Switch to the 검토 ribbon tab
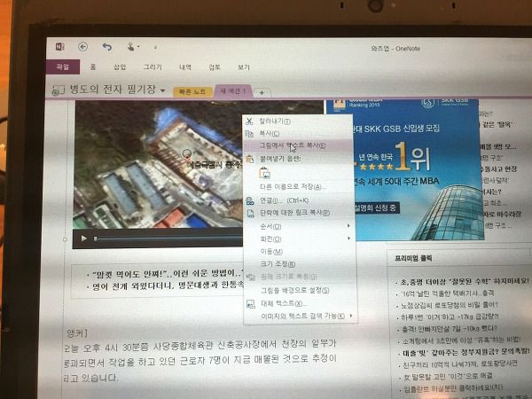Viewport: 532px width, 399px height. click(x=215, y=67)
